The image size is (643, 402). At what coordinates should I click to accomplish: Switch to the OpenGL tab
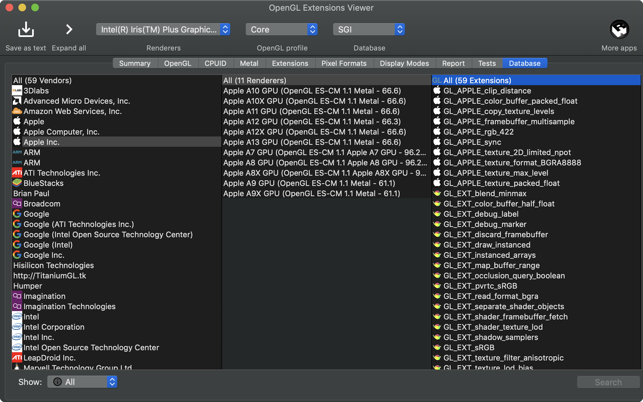pos(178,63)
